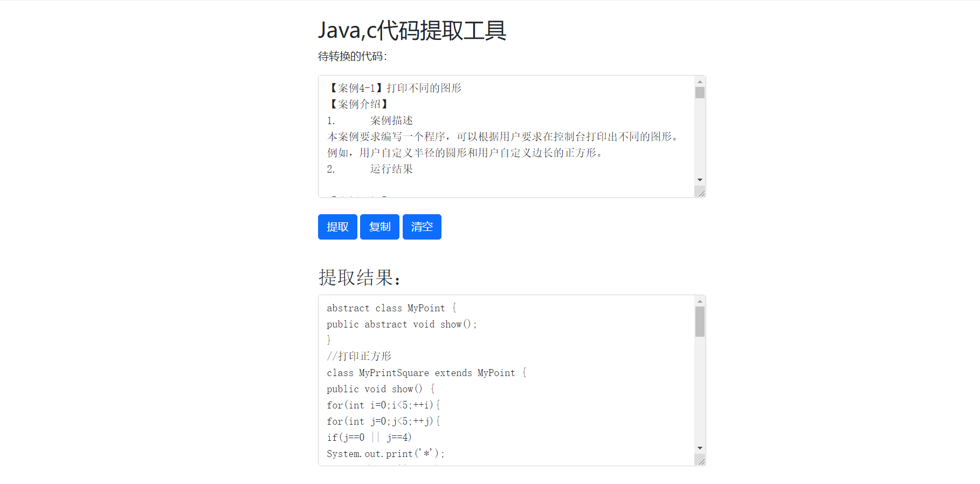Click line starting 本案例要求编写一个程序
Image resolution: width=980 pixels, height=484 pixels.
502,137
